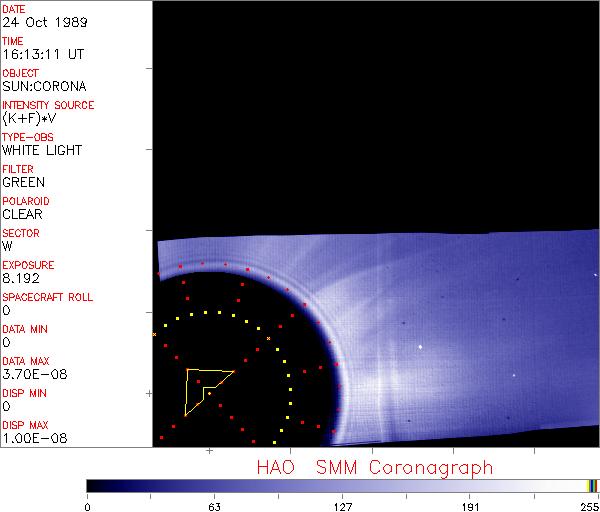Click the time value 16:13:11 UT
The height and width of the screenshot is (512, 600).
(x=41, y=54)
